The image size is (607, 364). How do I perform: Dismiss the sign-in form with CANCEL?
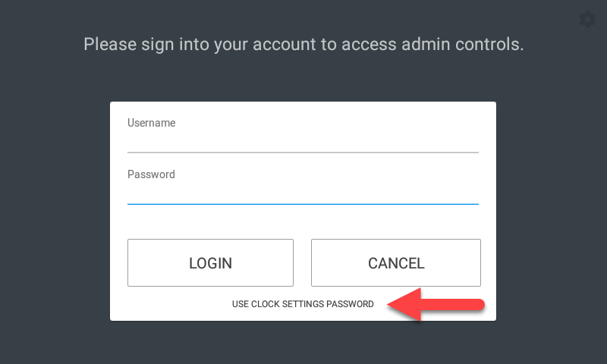point(396,263)
